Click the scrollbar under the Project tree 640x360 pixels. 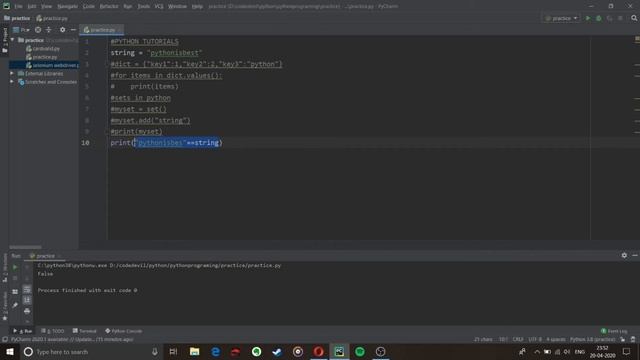click(x=25, y=247)
